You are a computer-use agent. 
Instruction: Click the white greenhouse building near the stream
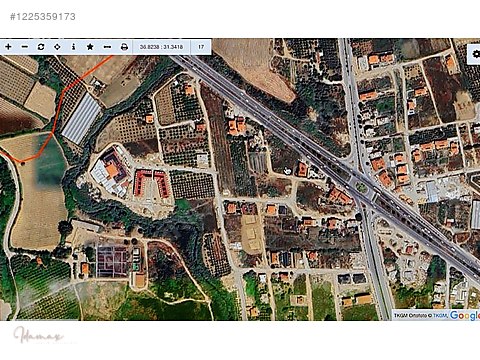81,118
